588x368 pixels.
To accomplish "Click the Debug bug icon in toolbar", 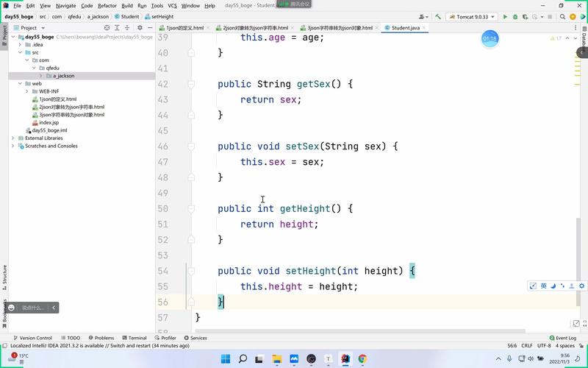I will pos(515,16).
